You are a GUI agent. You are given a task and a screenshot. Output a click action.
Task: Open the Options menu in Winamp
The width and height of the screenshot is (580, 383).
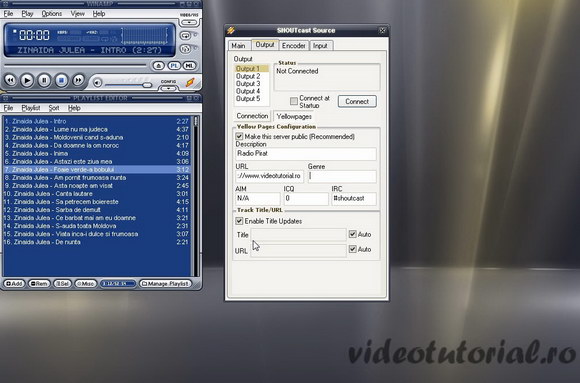coord(52,14)
